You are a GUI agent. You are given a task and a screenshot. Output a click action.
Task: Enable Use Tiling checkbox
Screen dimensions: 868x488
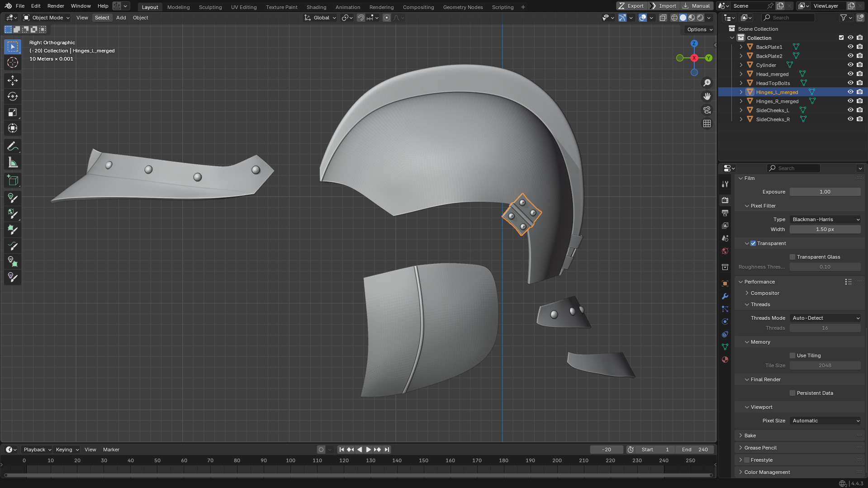click(792, 355)
